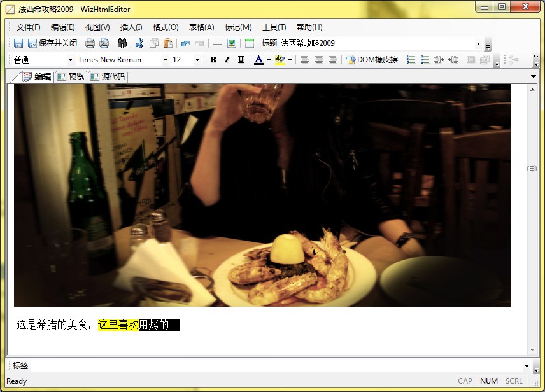Viewport: 545px width, 392px height.
Task: Open the paragraph style dropdown showing 普通
Action: [70, 60]
